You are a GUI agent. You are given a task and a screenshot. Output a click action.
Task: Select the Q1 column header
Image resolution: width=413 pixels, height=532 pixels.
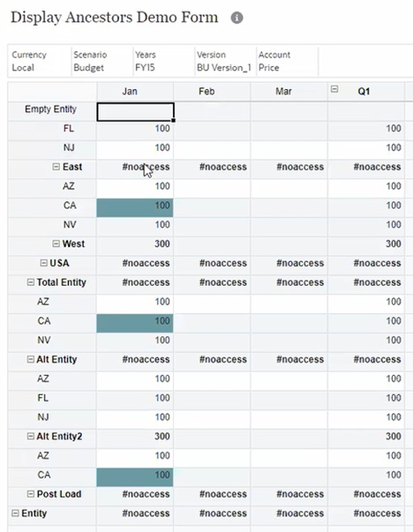tap(366, 91)
